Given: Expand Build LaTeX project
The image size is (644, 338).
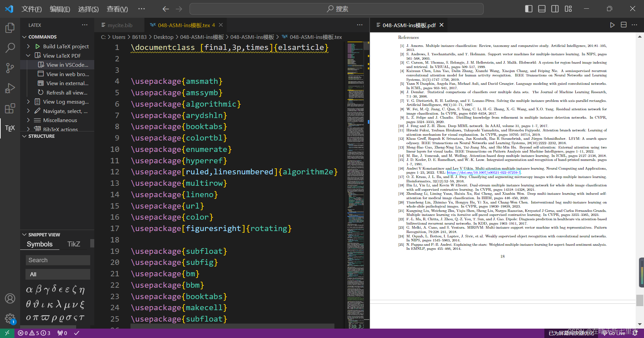Looking at the screenshot, I should coord(29,46).
